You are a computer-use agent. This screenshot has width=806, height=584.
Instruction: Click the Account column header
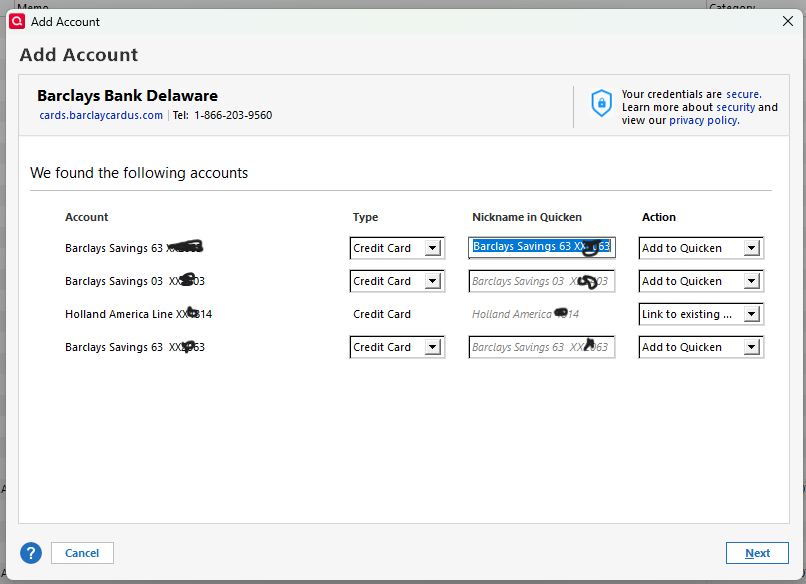click(86, 217)
